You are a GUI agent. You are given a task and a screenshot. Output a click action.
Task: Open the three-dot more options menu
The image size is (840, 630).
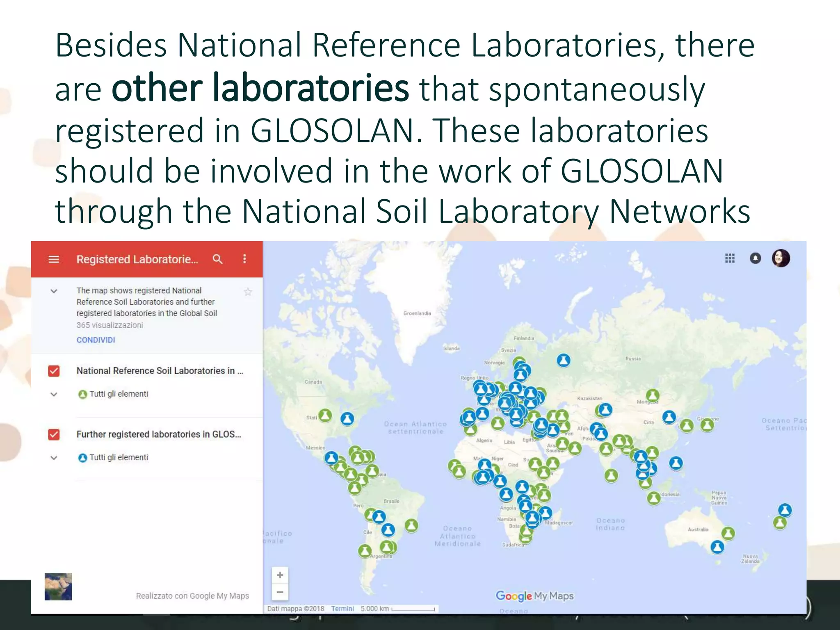tap(244, 259)
